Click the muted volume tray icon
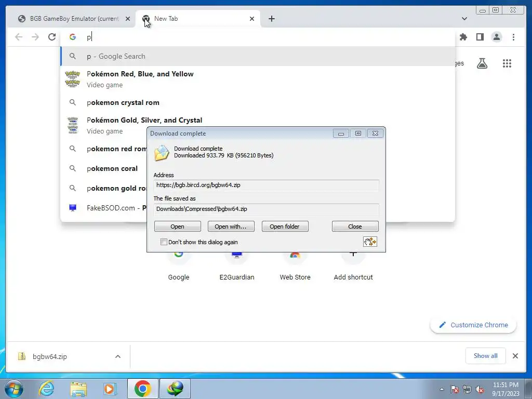 480,389
